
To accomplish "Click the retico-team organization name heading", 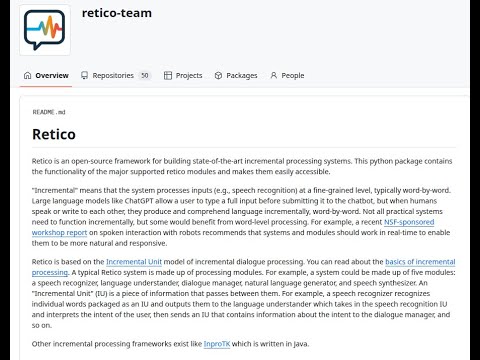I will click(117, 13).
